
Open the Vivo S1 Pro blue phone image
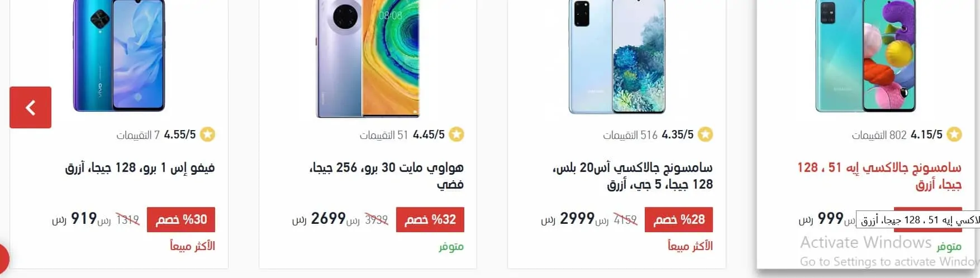(119, 56)
